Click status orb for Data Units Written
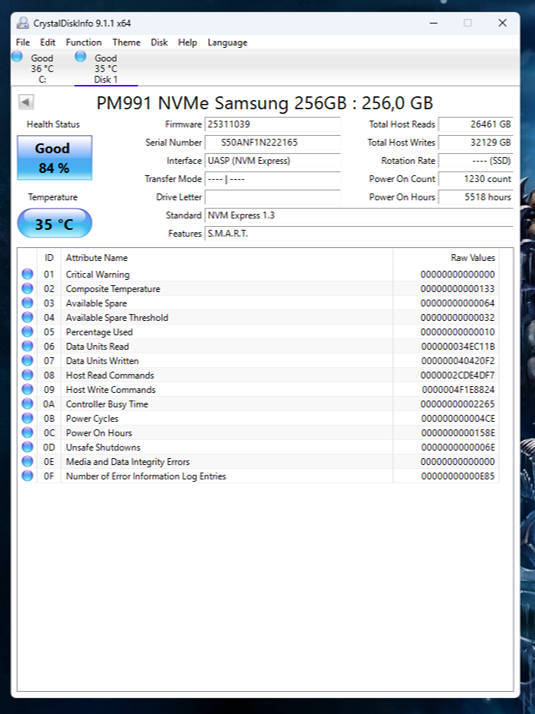This screenshot has width=535, height=714. [27, 360]
